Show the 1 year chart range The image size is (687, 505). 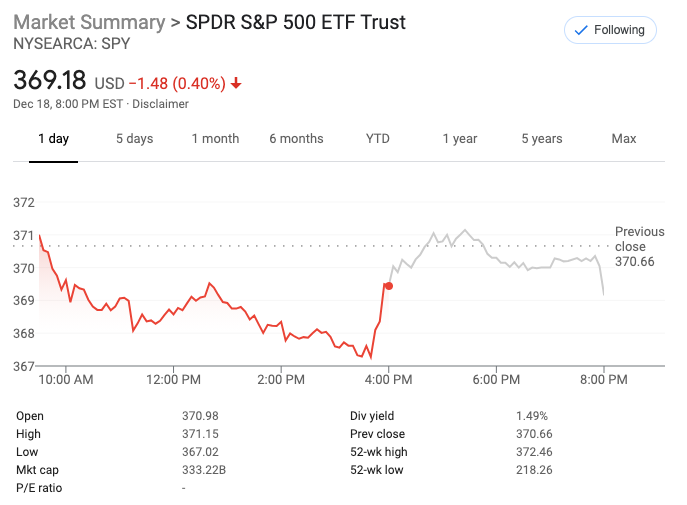coord(460,139)
